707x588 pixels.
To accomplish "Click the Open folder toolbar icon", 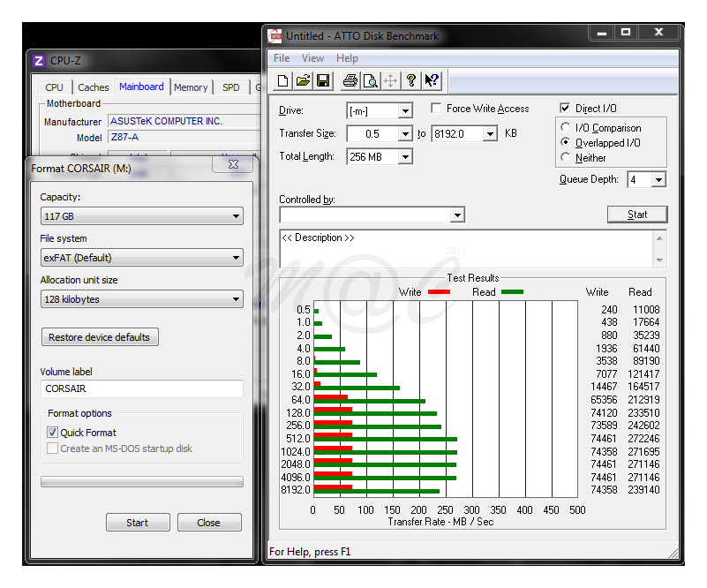I will [303, 81].
